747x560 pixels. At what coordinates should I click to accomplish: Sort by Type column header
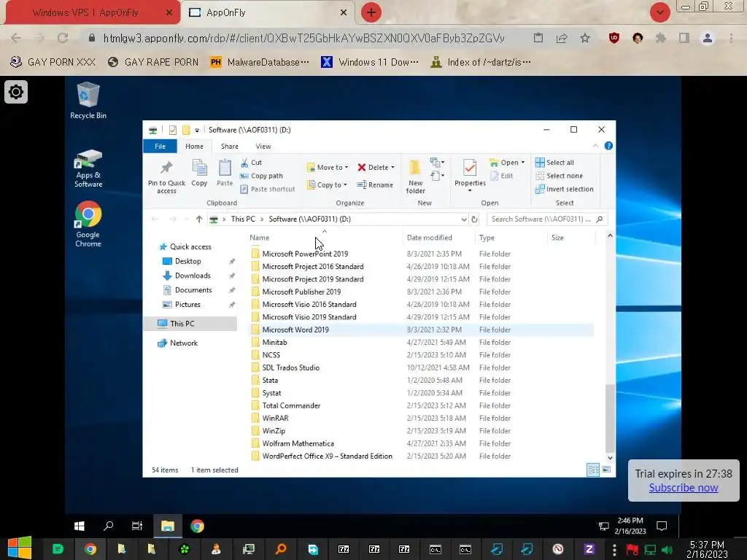(x=487, y=238)
